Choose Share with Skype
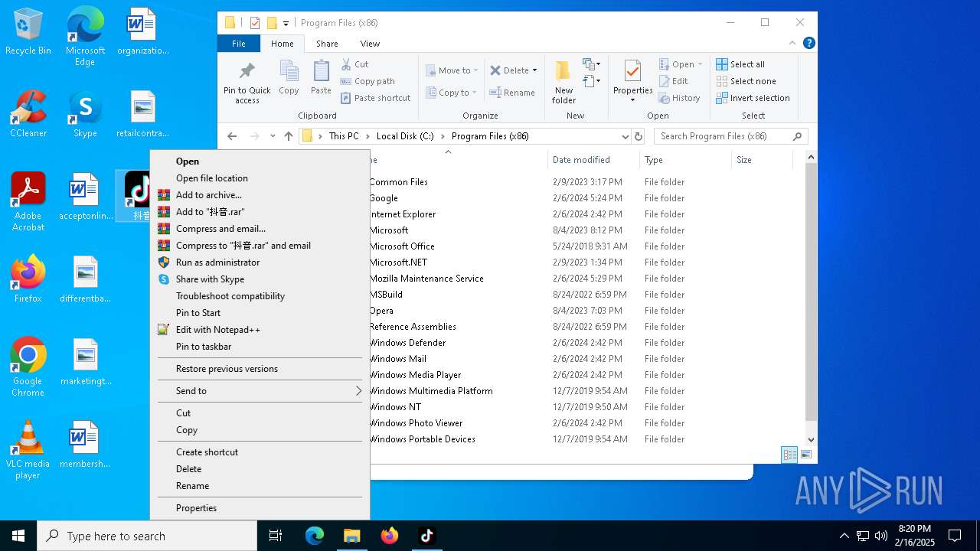Screen dimensions: 980x551 click(x=260, y=279)
